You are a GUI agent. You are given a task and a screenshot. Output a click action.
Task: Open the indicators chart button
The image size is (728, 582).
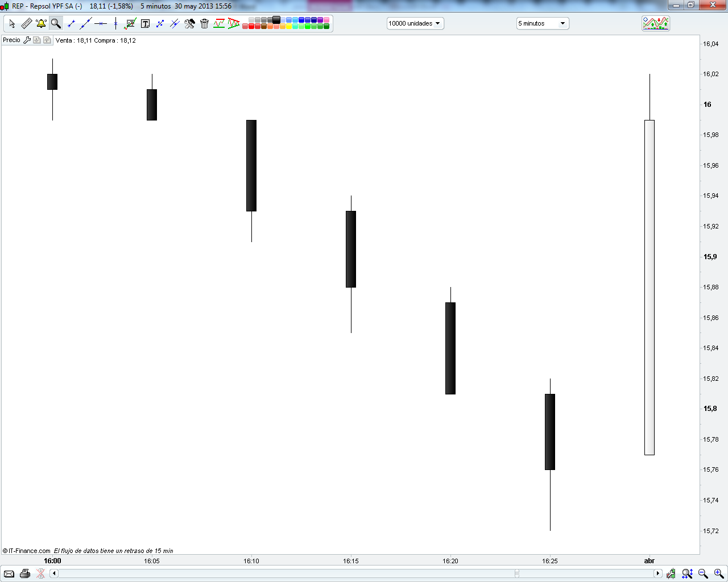(656, 23)
